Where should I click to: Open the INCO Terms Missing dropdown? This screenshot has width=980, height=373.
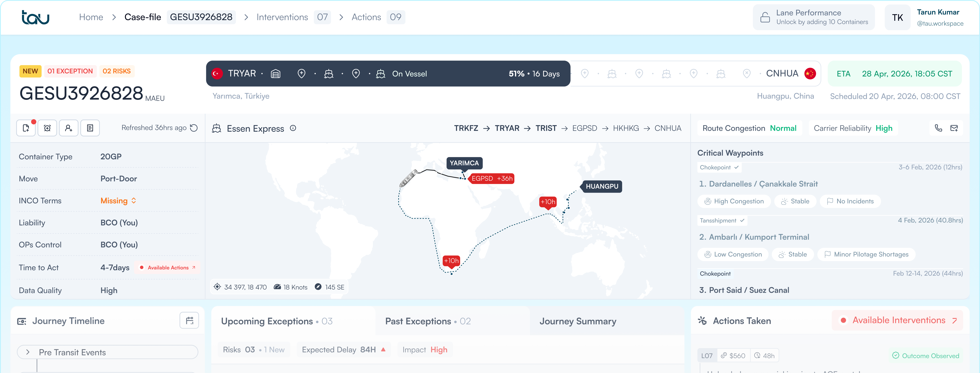coord(118,201)
